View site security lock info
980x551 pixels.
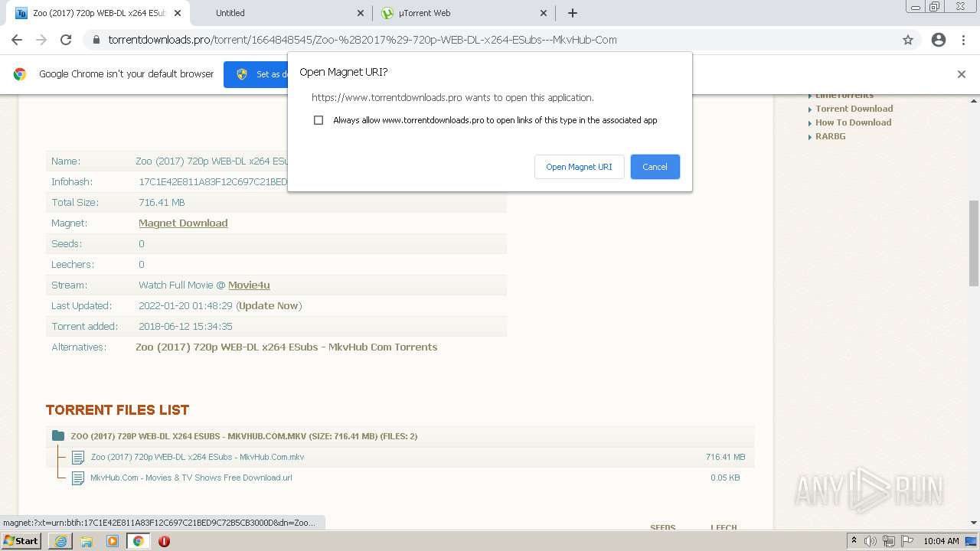tap(96, 40)
